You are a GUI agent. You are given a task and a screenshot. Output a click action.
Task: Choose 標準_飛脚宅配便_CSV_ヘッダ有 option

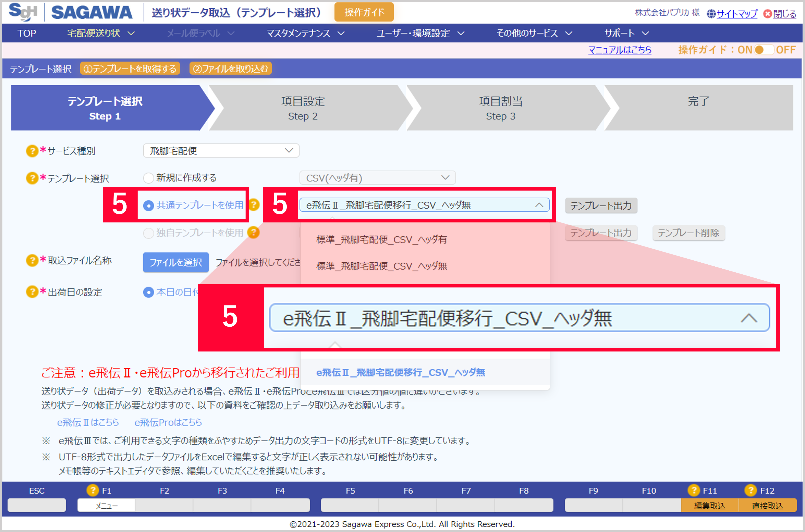[425, 240]
